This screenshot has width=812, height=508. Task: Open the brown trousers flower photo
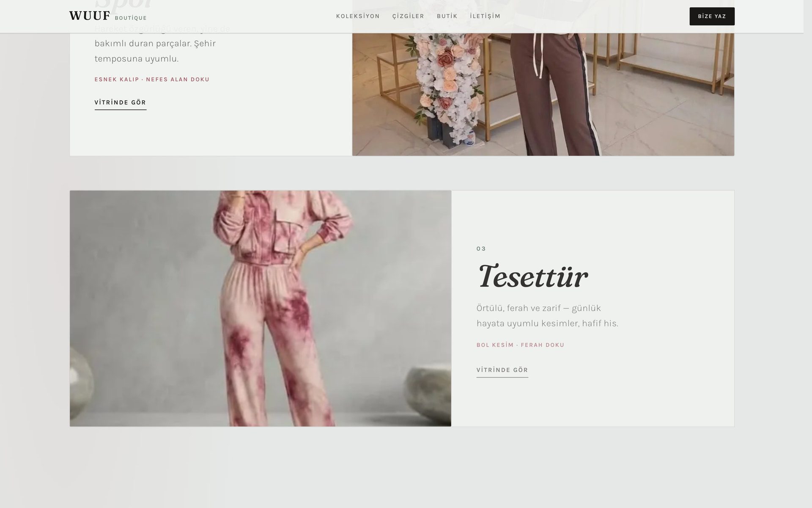[543, 94]
